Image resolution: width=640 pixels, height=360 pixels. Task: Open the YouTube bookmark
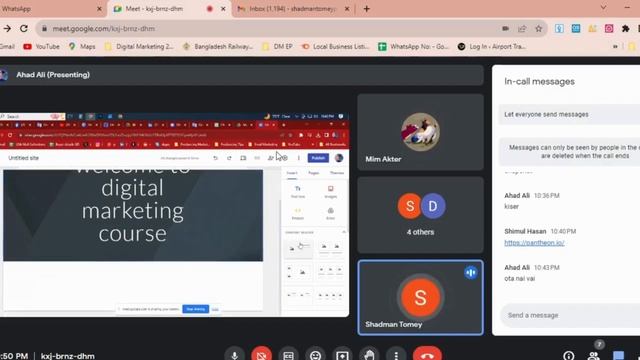[41, 47]
